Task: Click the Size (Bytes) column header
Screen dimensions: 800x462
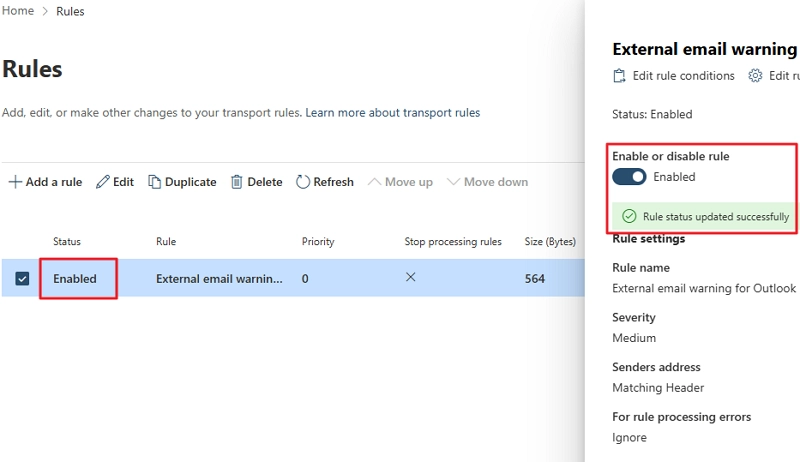Action: coord(550,241)
